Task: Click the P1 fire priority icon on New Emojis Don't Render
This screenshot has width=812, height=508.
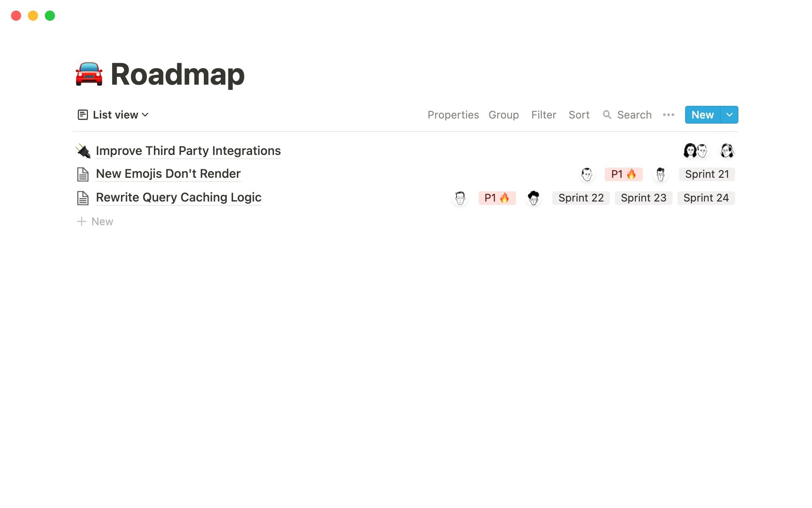Action: [x=623, y=174]
